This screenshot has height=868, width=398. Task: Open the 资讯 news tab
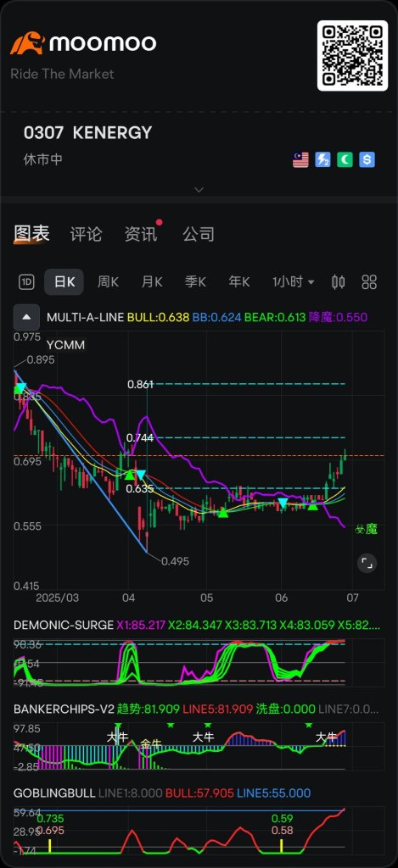141,234
